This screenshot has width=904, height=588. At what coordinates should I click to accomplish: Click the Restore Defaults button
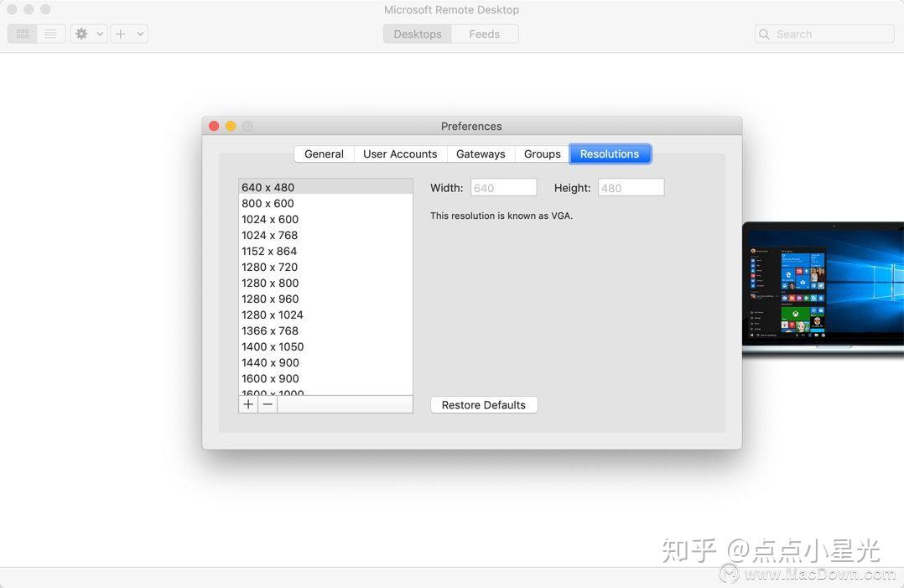pyautogui.click(x=484, y=404)
